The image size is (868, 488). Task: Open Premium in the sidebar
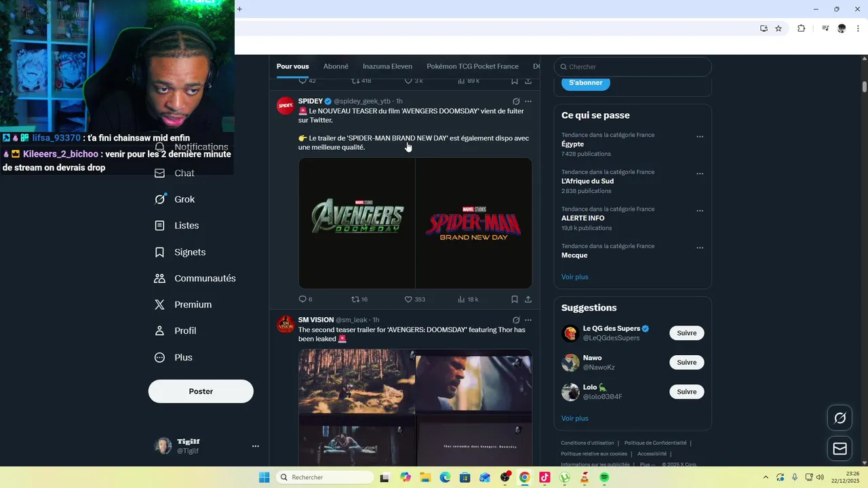pos(183,305)
